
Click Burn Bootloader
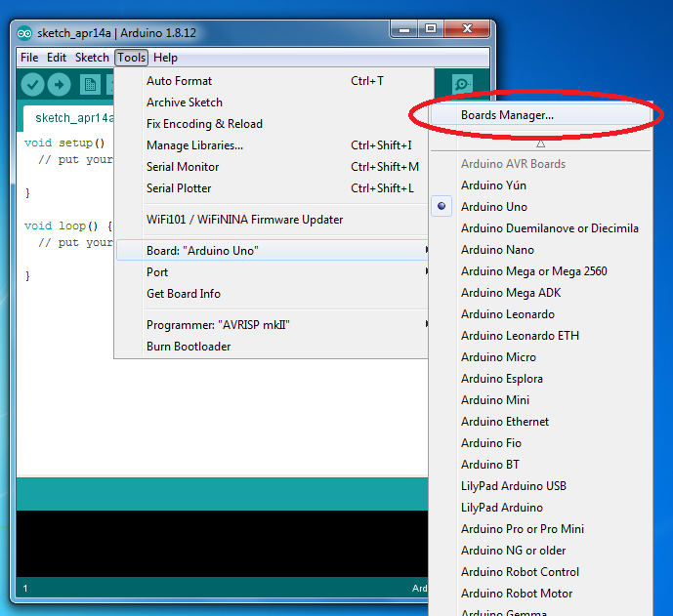click(273, 347)
